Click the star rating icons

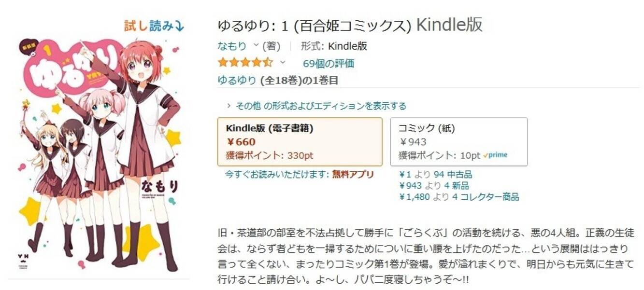pyautogui.click(x=245, y=63)
